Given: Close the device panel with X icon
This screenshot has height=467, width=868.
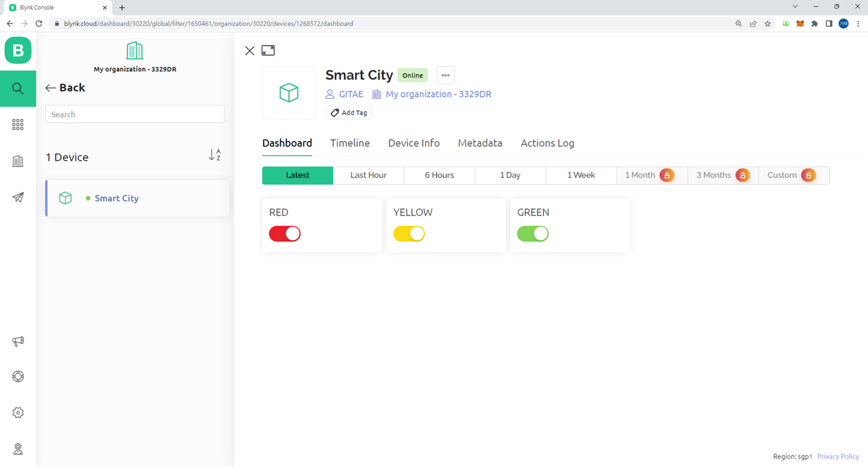Looking at the screenshot, I should (249, 51).
